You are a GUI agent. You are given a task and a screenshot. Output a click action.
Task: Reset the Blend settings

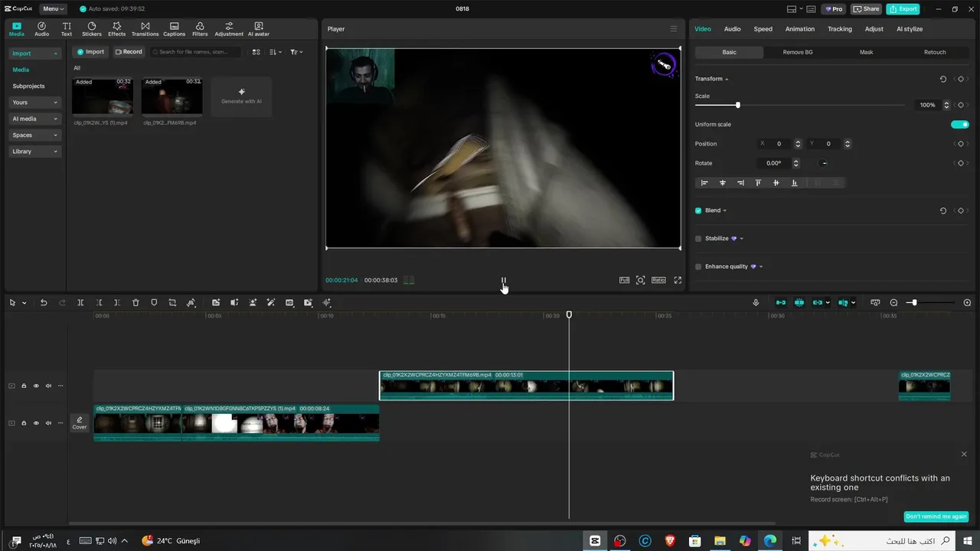click(x=943, y=210)
